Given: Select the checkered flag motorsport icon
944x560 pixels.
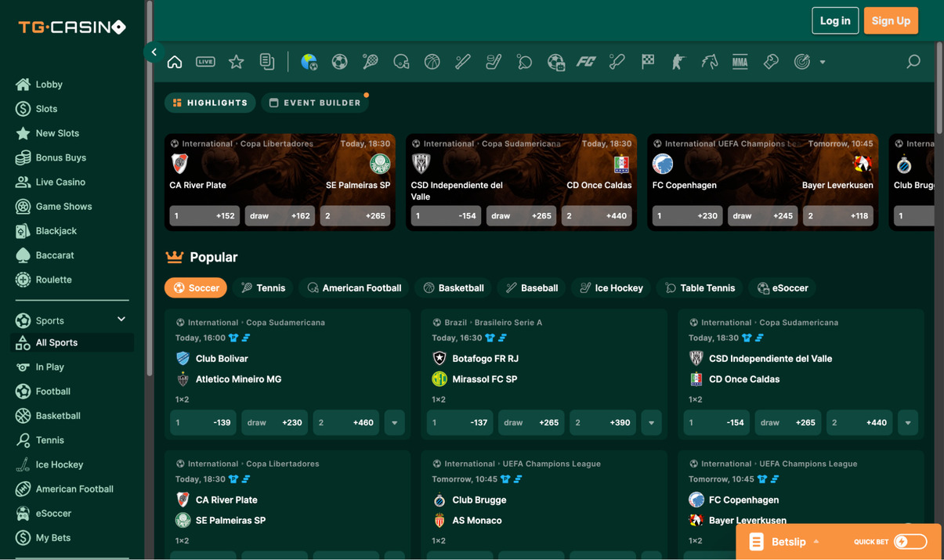Looking at the screenshot, I should (648, 62).
